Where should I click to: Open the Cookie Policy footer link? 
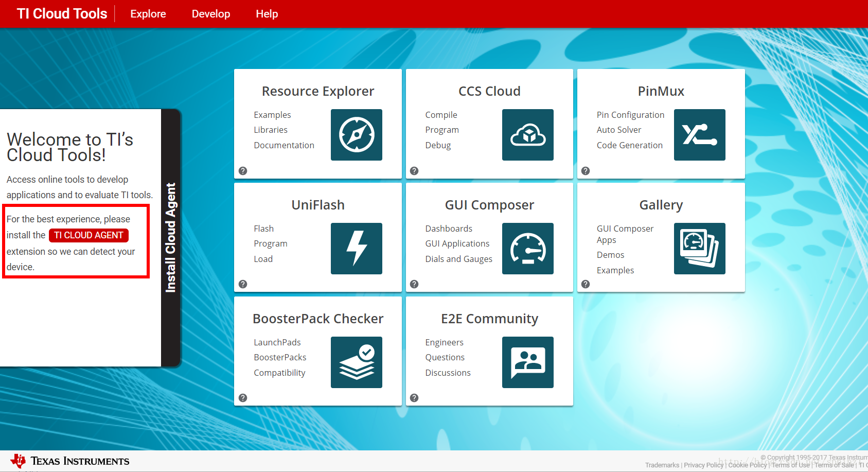(747, 465)
